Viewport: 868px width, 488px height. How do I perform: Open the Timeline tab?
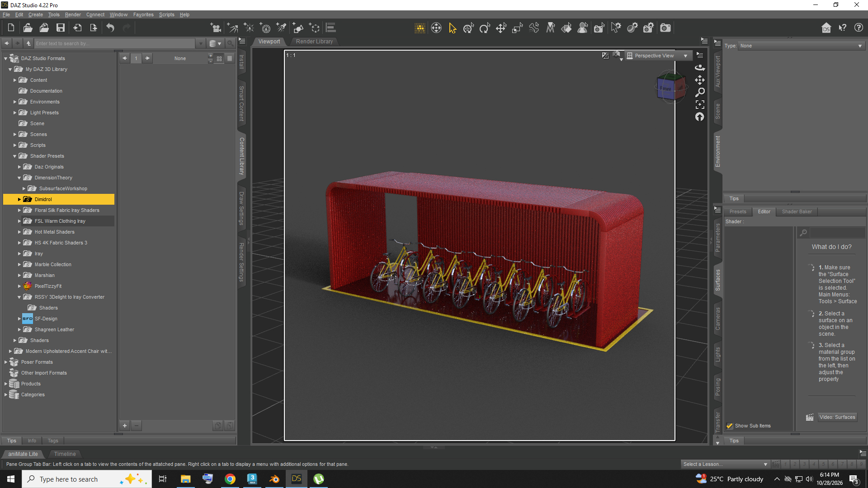(x=65, y=454)
